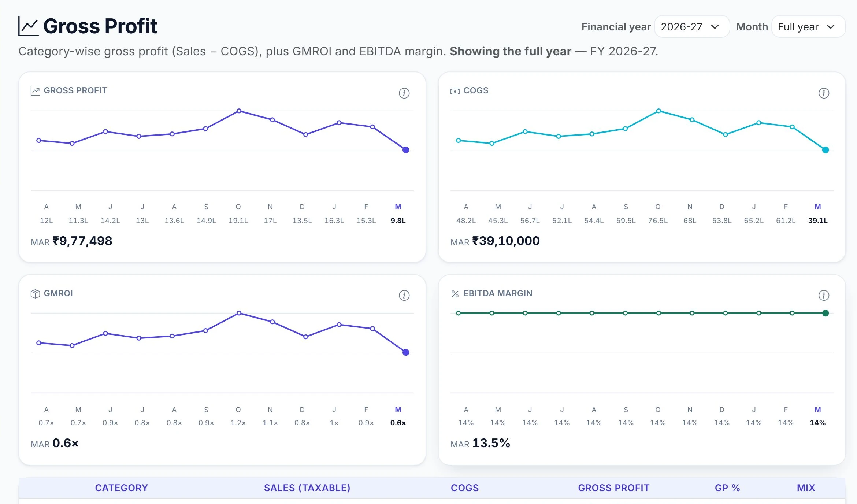Image resolution: width=857 pixels, height=504 pixels.
Task: Click the 1× January GMROI value
Action: [334, 423]
